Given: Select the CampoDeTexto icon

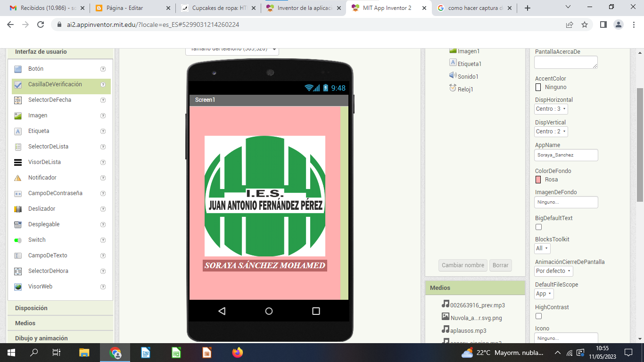Looking at the screenshot, I should [18, 255].
